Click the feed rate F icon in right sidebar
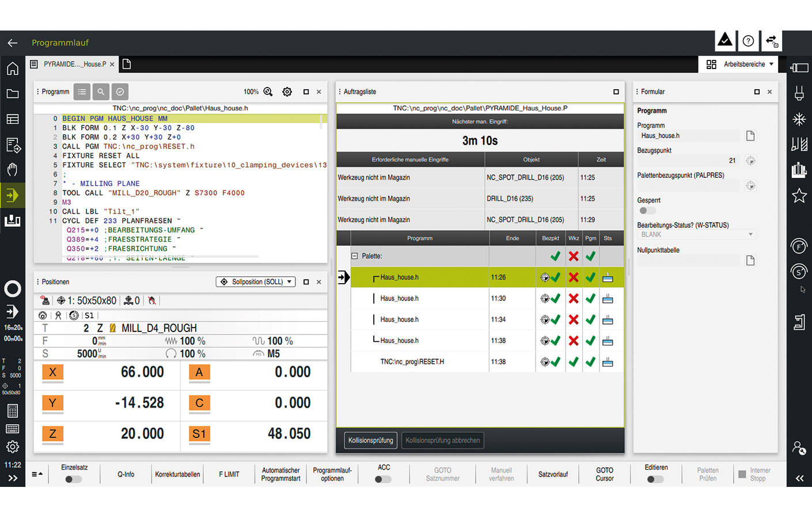 [x=799, y=246]
